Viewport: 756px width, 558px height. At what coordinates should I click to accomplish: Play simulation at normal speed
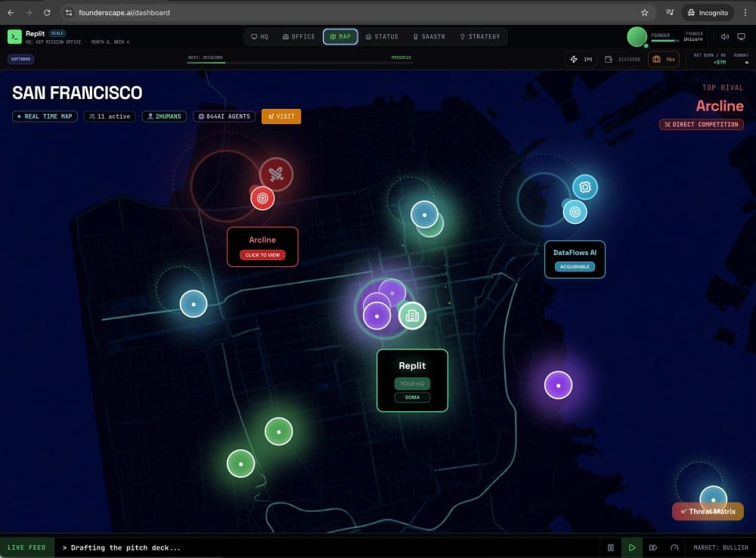631,547
